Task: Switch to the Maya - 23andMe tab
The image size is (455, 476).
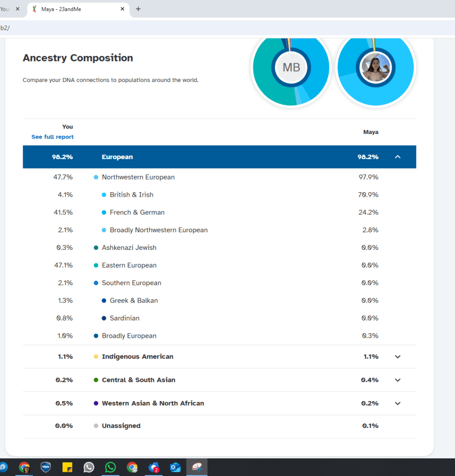Action: tap(74, 9)
